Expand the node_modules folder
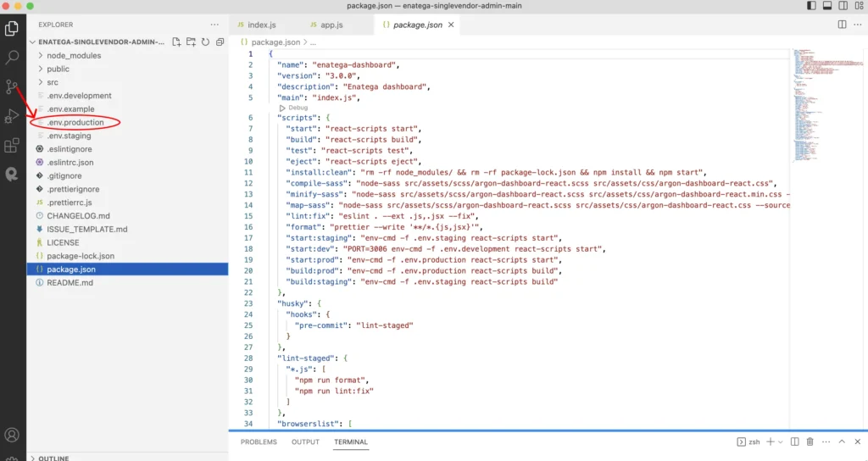Image resolution: width=868 pixels, height=461 pixels. pyautogui.click(x=74, y=55)
